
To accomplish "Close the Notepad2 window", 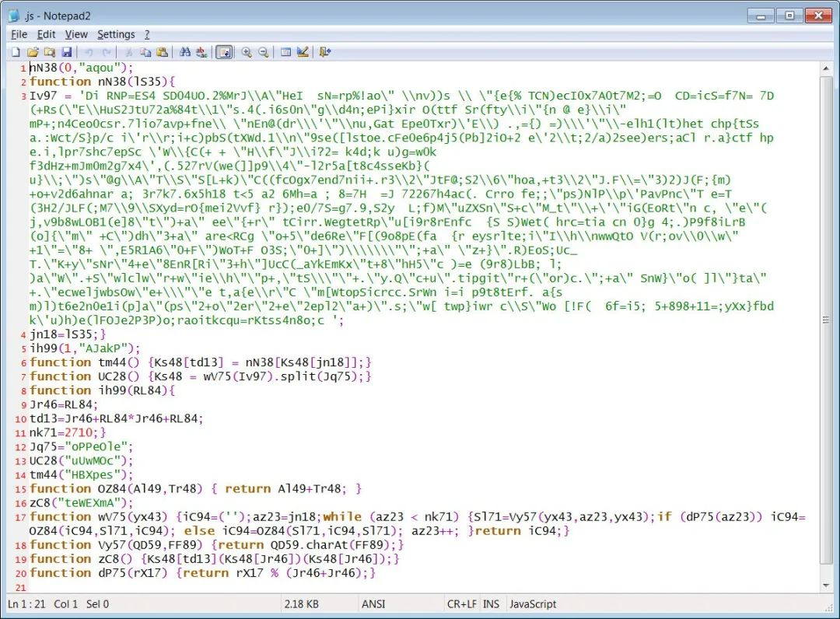I will point(818,16).
